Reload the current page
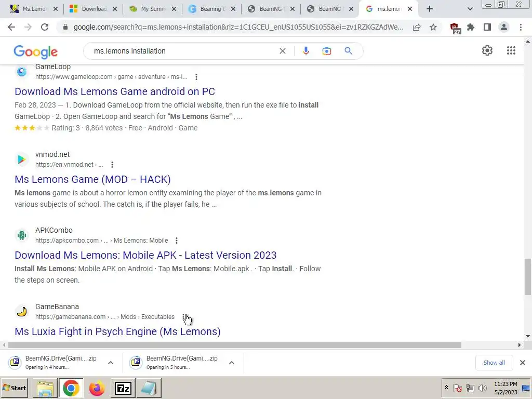The height and width of the screenshot is (399, 532). (45, 27)
